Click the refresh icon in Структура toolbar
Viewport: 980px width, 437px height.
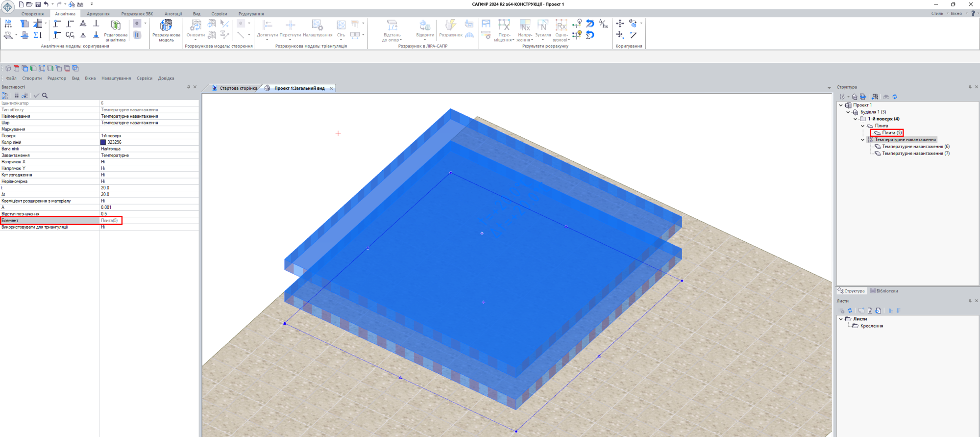pos(895,97)
